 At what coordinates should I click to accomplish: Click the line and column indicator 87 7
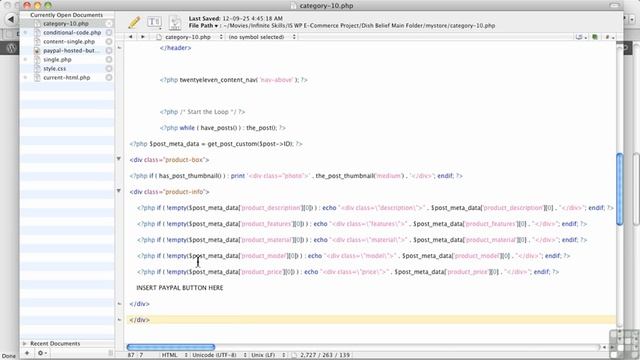[x=136, y=355]
